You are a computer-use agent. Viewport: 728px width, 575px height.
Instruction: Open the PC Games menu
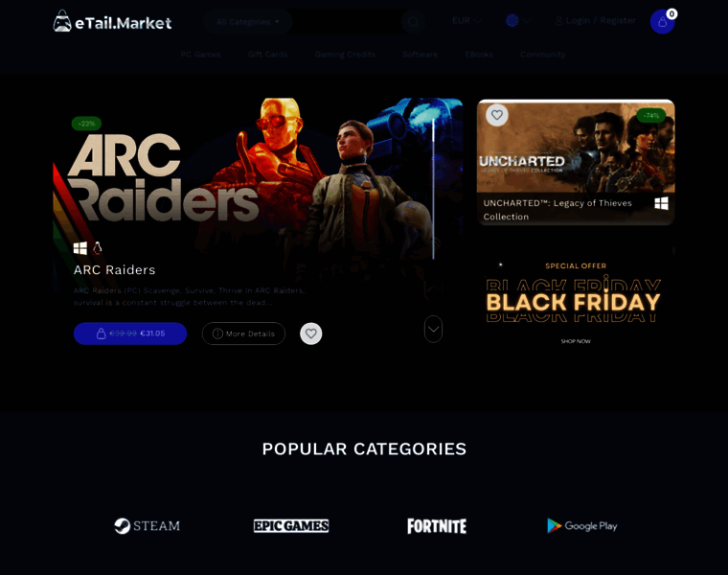tap(200, 55)
